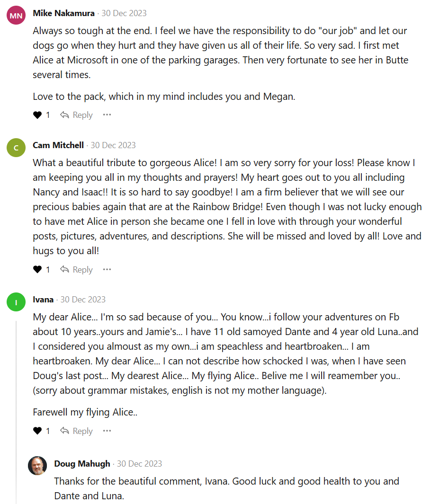This screenshot has height=504, width=440.
Task: Open more options on Mike Nakamura's comment
Action: tap(107, 115)
